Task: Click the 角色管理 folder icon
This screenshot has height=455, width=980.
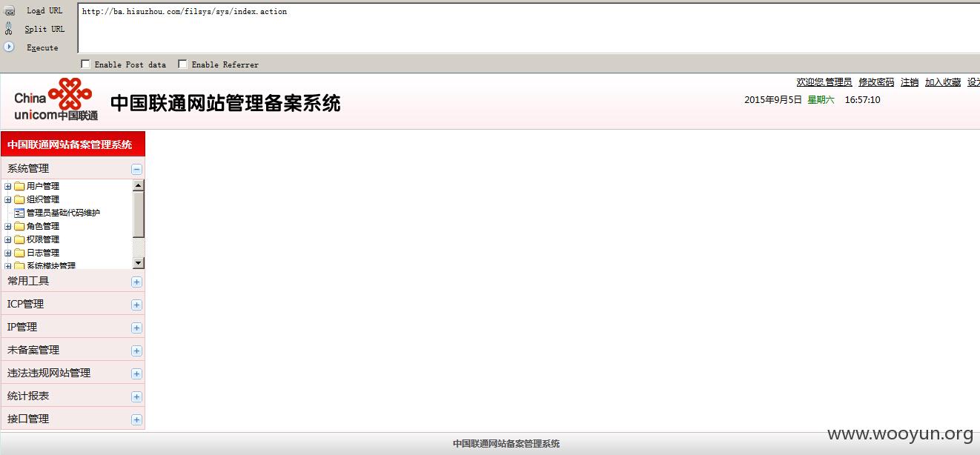Action: click(x=19, y=226)
